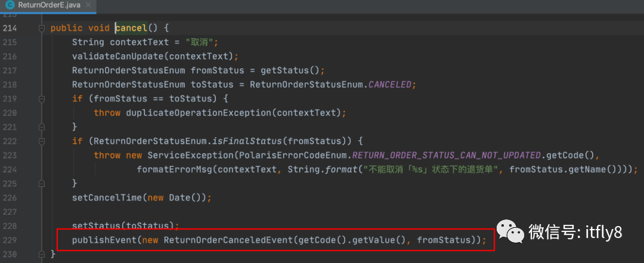Click RETURN_ORDER_STATUS_CAN_NOT_UPDATED constant
Image resolution: width=644 pixels, height=263 pixels.
pos(445,155)
